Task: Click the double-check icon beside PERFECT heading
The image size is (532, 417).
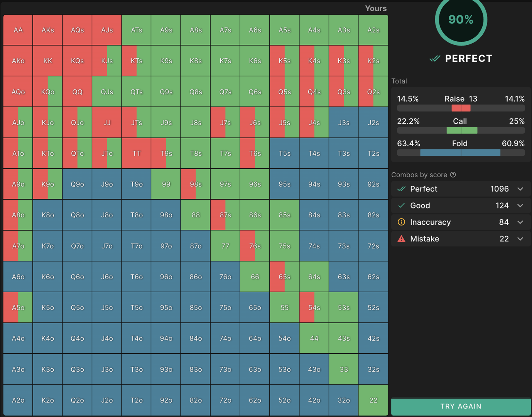Action: coord(435,59)
